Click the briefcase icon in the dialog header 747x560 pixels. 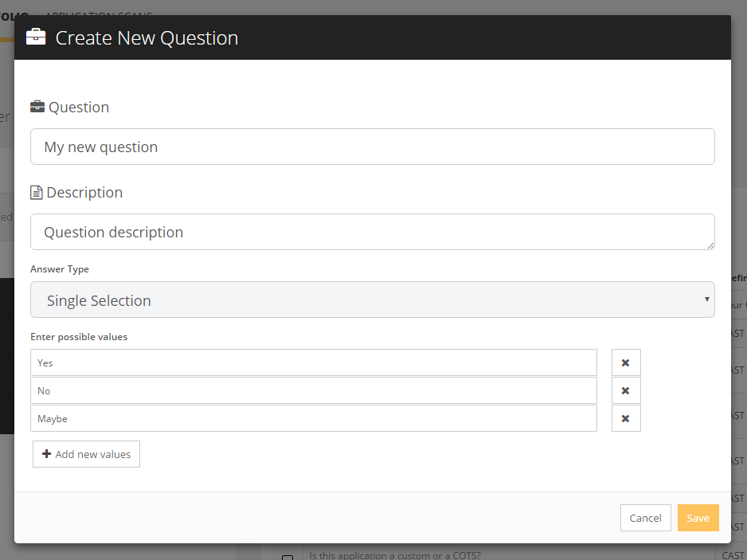click(36, 37)
